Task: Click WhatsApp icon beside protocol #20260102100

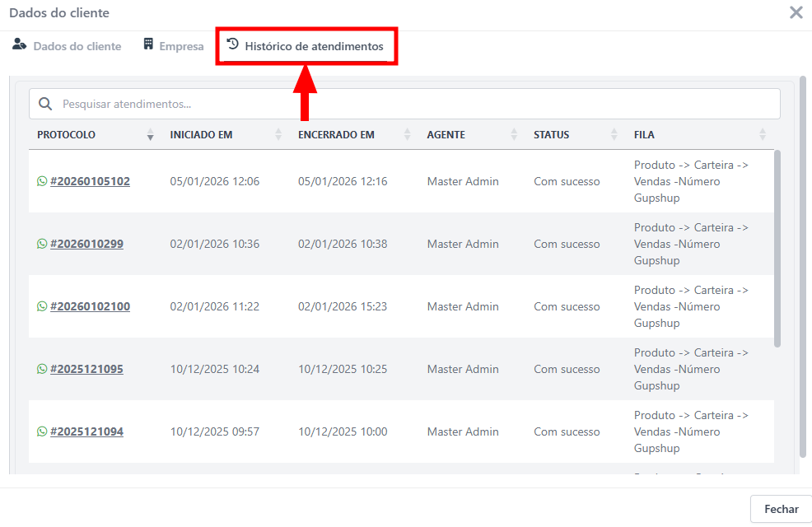Action: tap(42, 306)
